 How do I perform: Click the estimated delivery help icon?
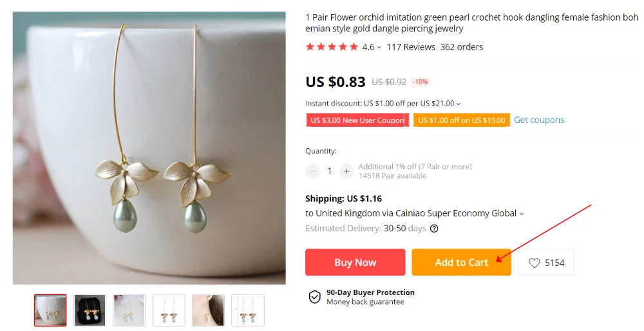[x=434, y=229]
